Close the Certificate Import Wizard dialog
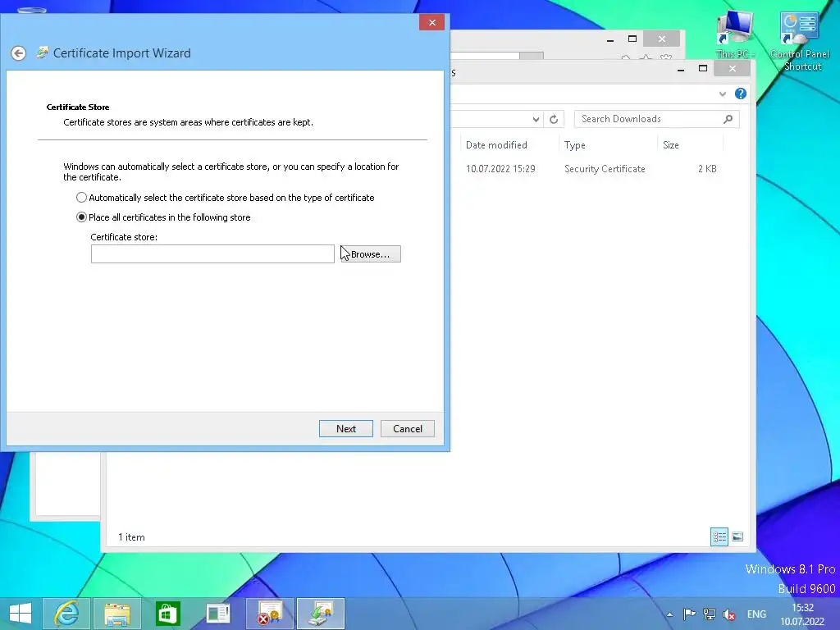This screenshot has height=630, width=840. [x=431, y=22]
